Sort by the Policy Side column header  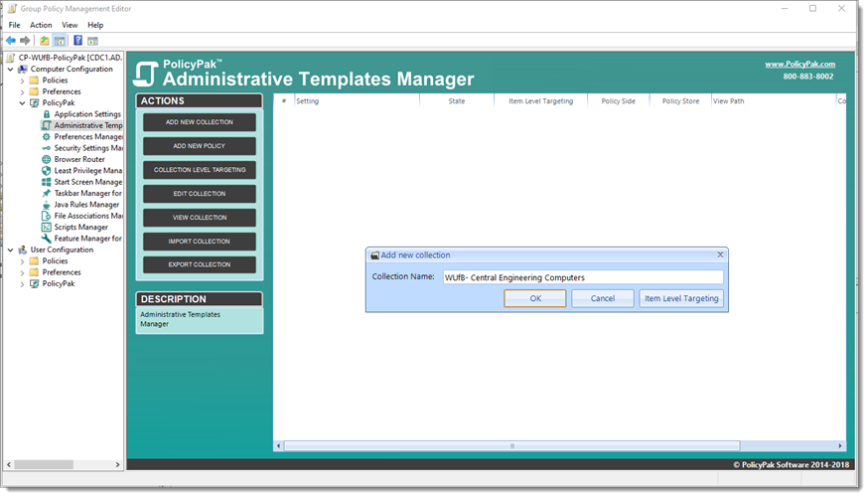619,101
